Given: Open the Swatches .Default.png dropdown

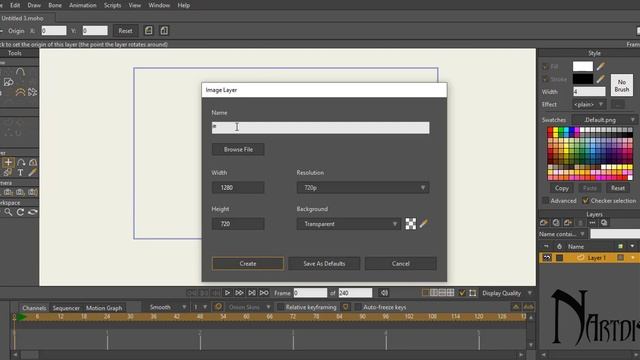Looking at the screenshot, I should [604, 120].
